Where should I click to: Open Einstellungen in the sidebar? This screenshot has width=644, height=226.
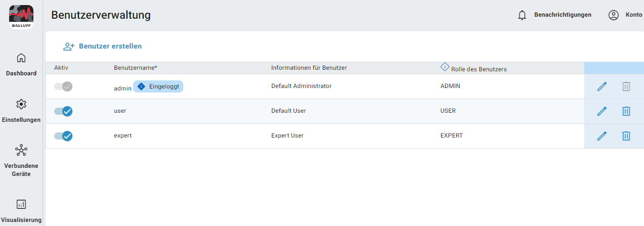tap(21, 111)
